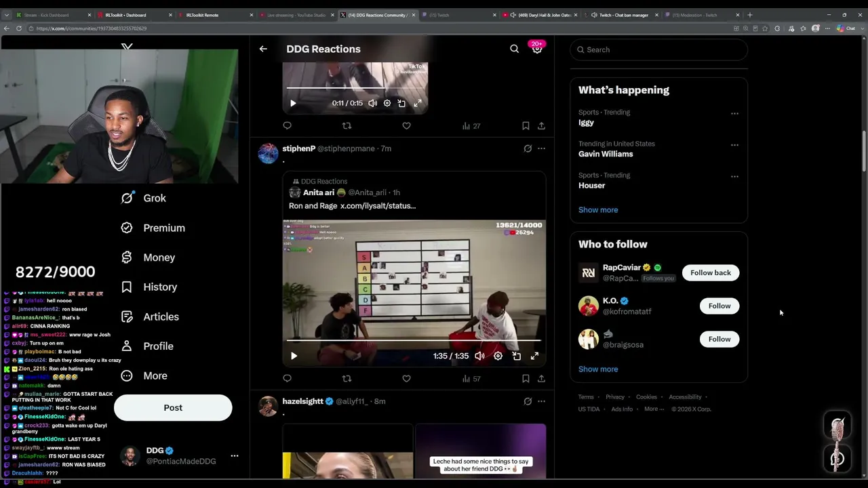Like stiphenP's post
Image resolution: width=868 pixels, height=488 pixels.
(x=406, y=378)
